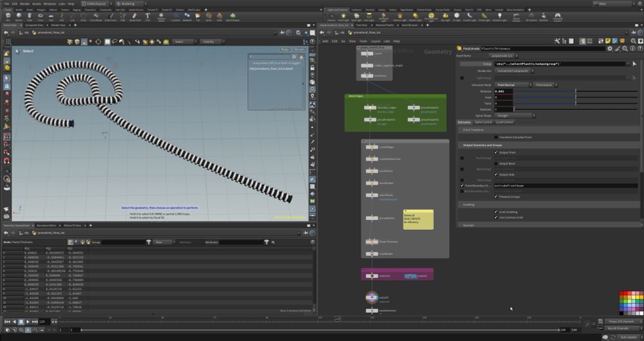Open the Modeling radial menu dropdown

coord(131,4)
